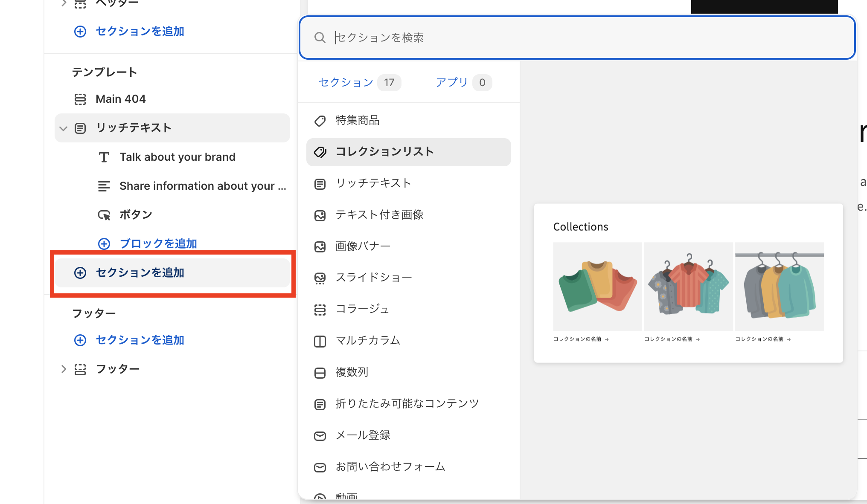Select the Talk about your brand block

(x=177, y=156)
